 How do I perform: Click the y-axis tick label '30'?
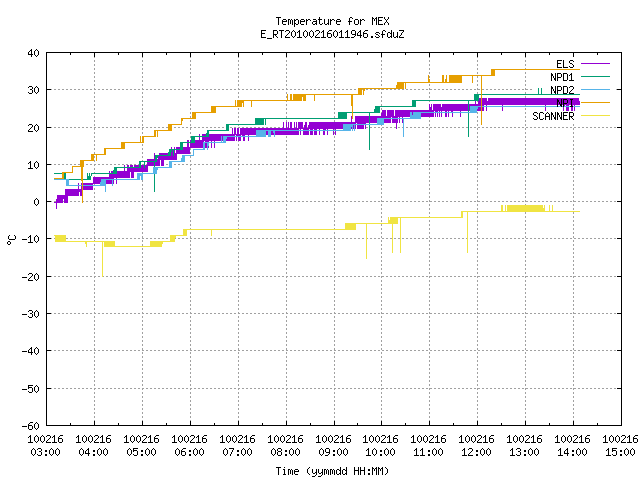(33, 90)
